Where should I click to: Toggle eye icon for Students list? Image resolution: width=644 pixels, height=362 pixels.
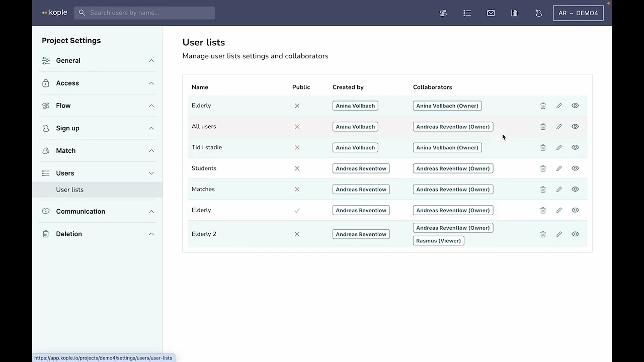[575, 168]
